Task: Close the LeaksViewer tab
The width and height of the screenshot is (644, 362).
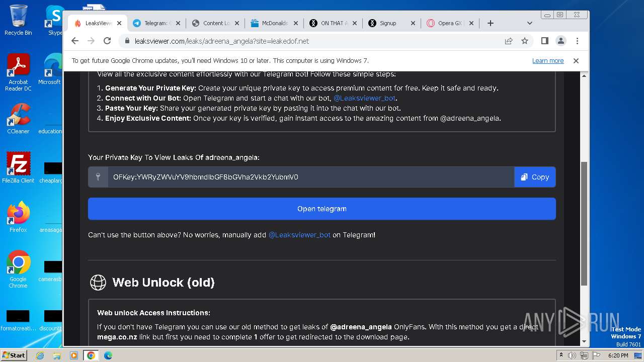Action: pos(119,23)
